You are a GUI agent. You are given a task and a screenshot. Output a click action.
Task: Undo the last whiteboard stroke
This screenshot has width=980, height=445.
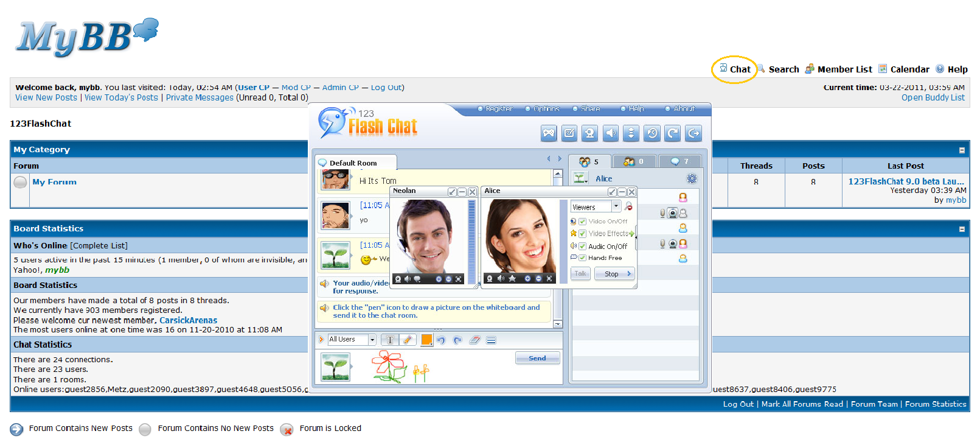(x=441, y=340)
